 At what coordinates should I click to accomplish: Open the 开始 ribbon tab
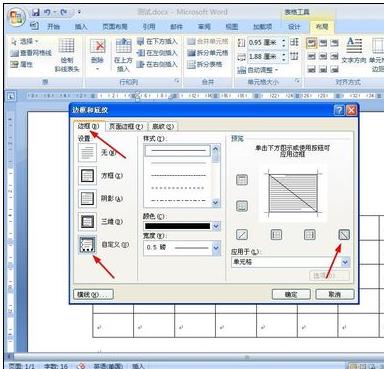pyautogui.click(x=53, y=27)
